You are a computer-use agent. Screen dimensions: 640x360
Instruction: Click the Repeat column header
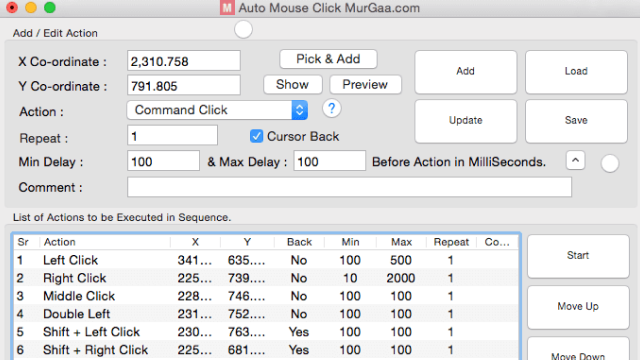click(451, 242)
